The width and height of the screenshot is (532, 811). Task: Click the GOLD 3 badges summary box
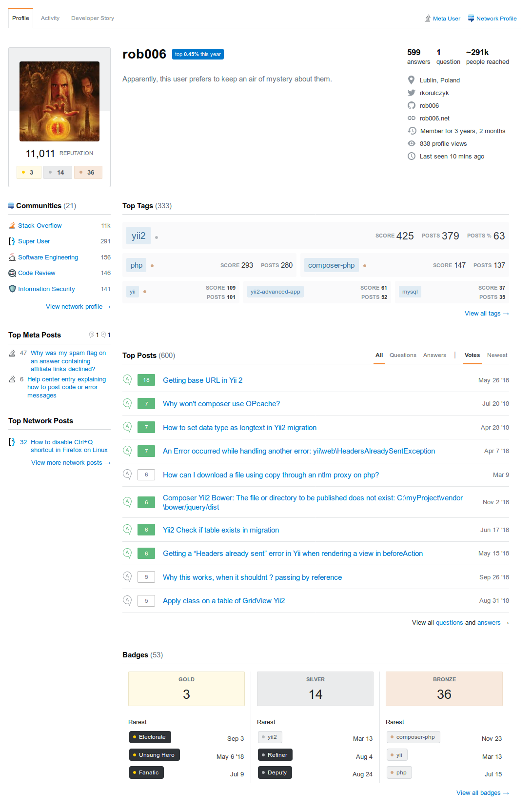point(186,689)
